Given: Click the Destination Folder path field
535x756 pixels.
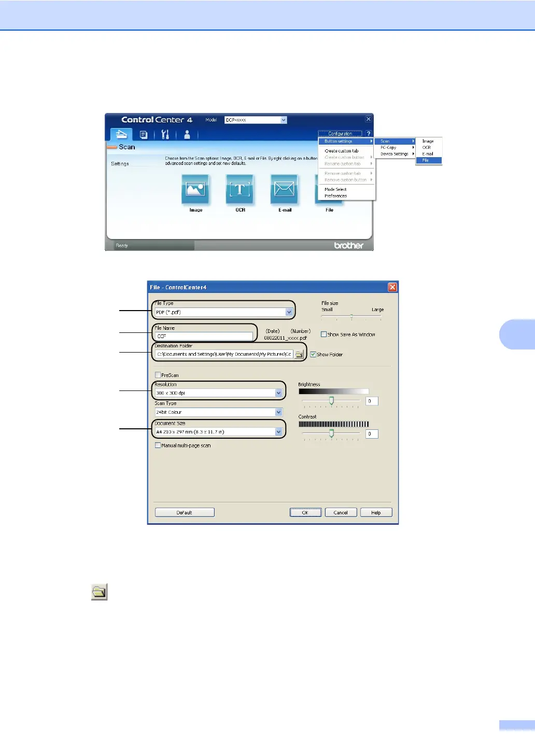Looking at the screenshot, I should (x=224, y=354).
